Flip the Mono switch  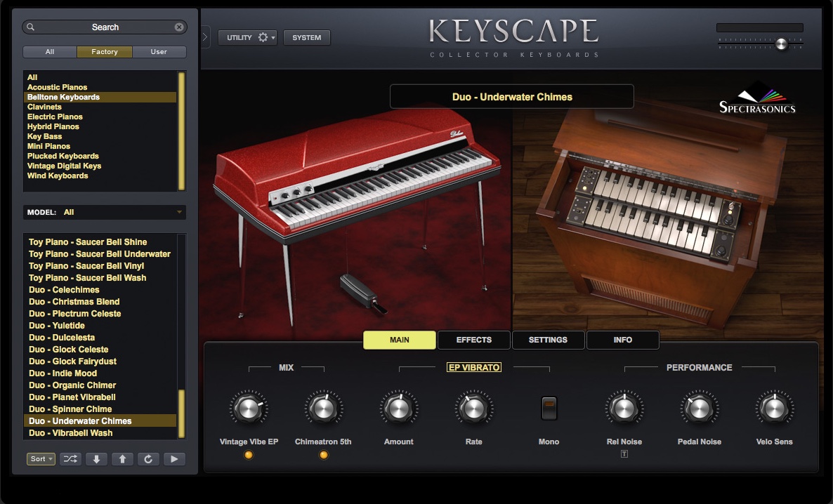tap(549, 408)
